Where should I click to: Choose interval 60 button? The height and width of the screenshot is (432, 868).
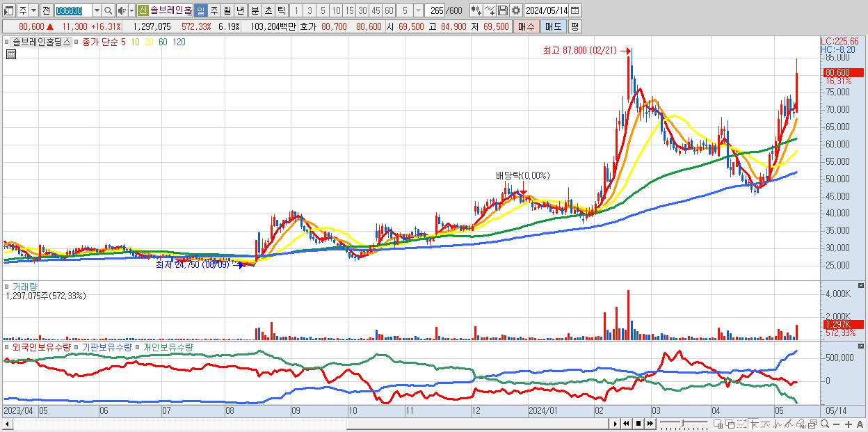pyautogui.click(x=389, y=10)
